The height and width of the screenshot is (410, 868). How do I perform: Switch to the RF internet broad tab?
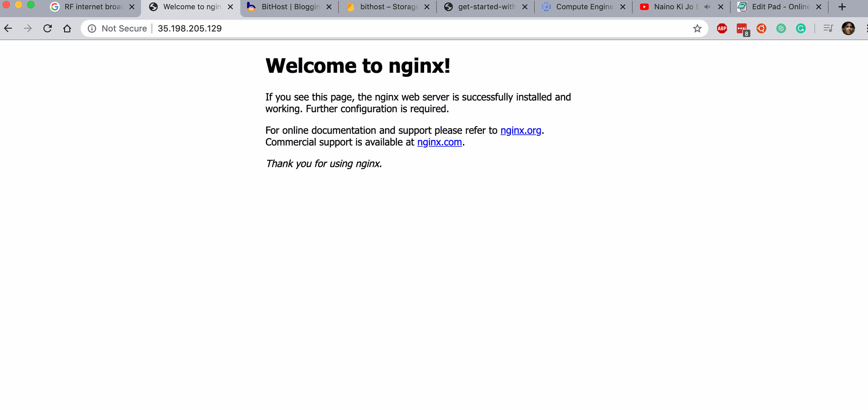(x=93, y=7)
